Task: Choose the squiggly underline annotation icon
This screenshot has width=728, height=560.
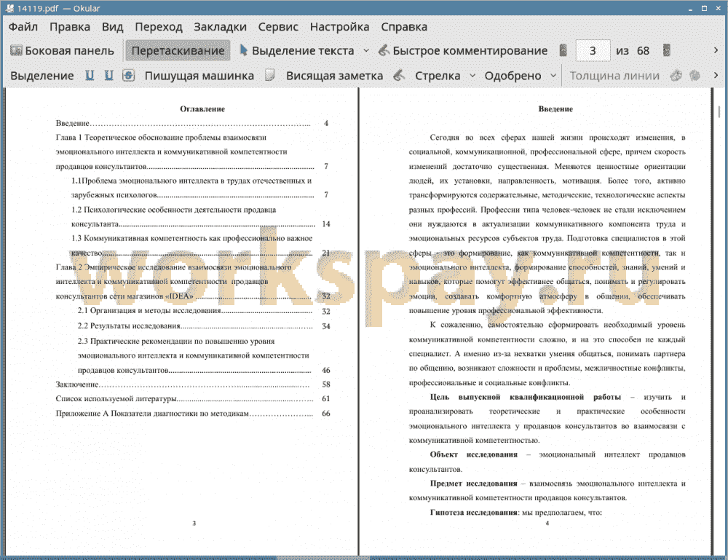Action: pyautogui.click(x=108, y=76)
